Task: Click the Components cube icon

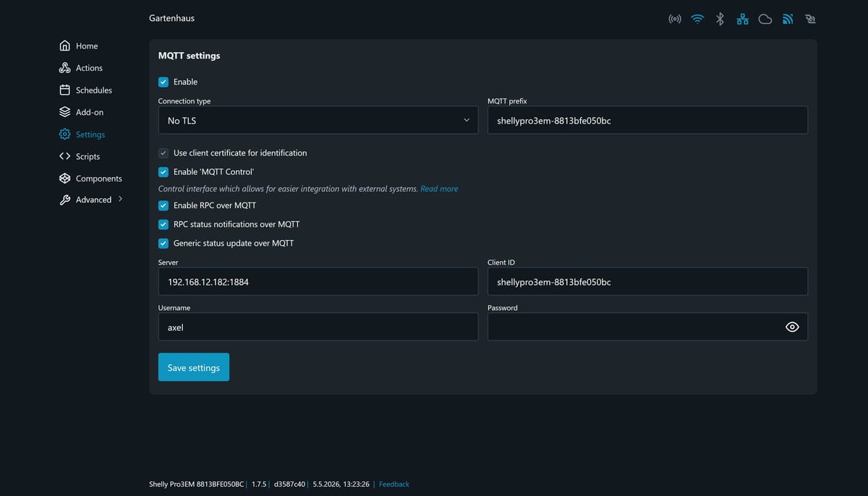Action: pos(65,179)
